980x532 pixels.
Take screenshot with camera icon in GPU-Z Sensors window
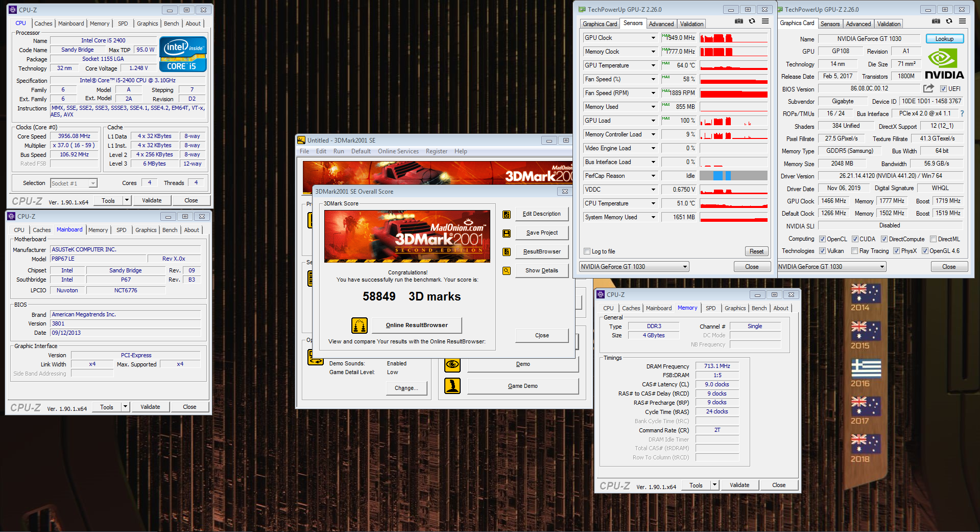(739, 21)
